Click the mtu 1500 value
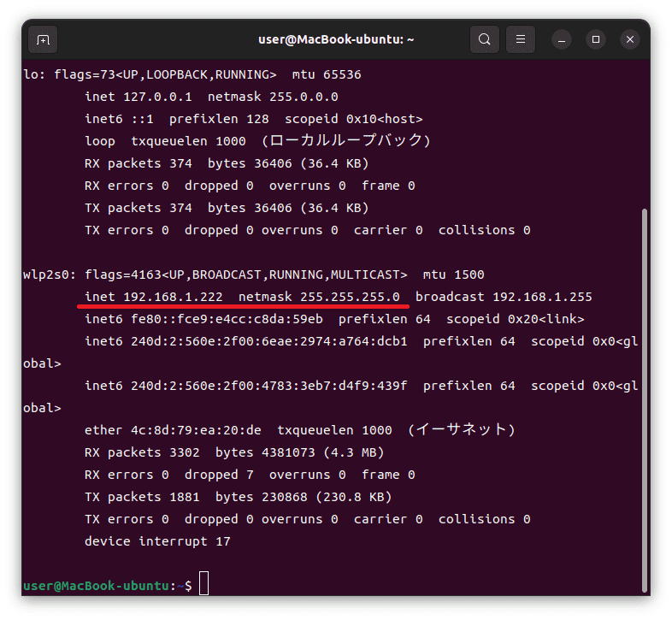672x620 pixels. click(x=453, y=275)
